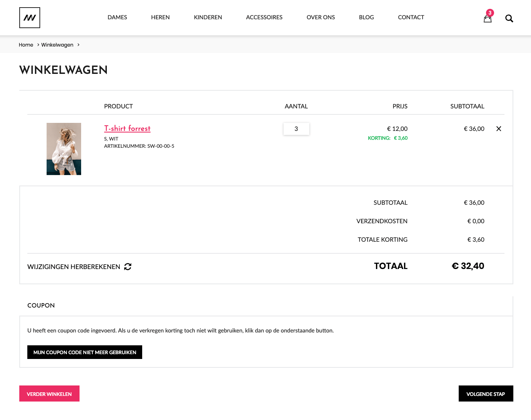This screenshot has height=420, width=531.
Task: Open the Over Ons page
Action: coord(321,17)
